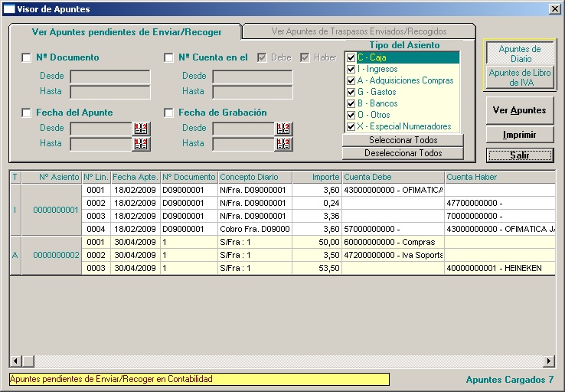Click the Nº Documento column header

point(189,177)
